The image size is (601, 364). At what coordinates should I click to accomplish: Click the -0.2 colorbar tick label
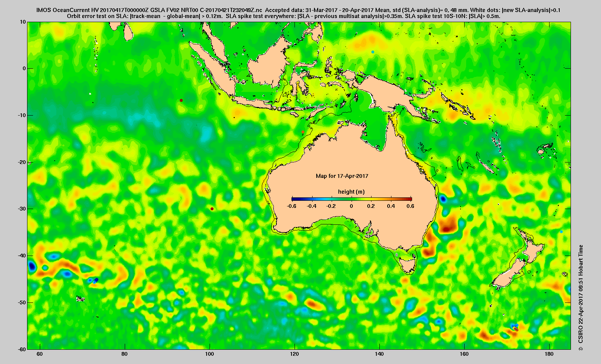[331, 206]
